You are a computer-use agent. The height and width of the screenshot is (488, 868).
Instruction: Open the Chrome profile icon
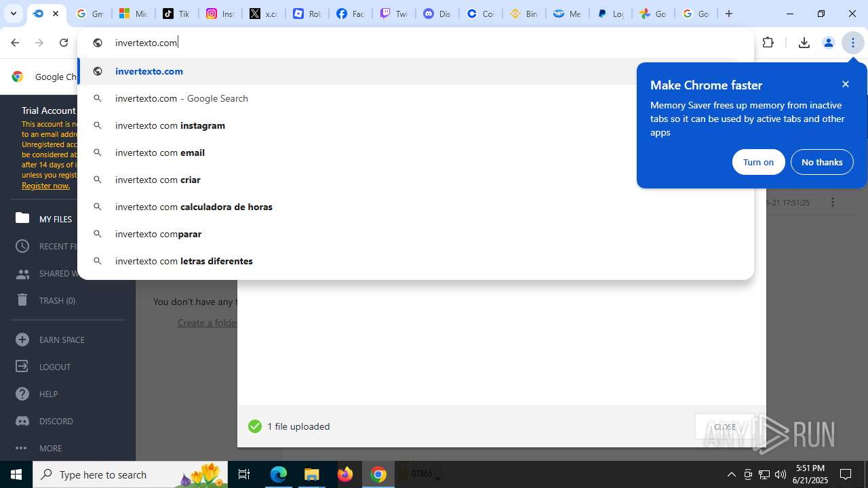[x=829, y=43]
